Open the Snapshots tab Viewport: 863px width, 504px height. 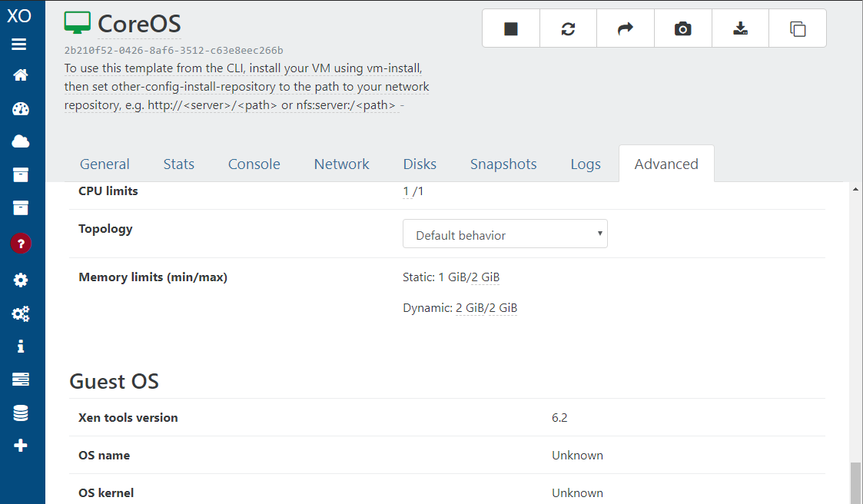[503, 164]
